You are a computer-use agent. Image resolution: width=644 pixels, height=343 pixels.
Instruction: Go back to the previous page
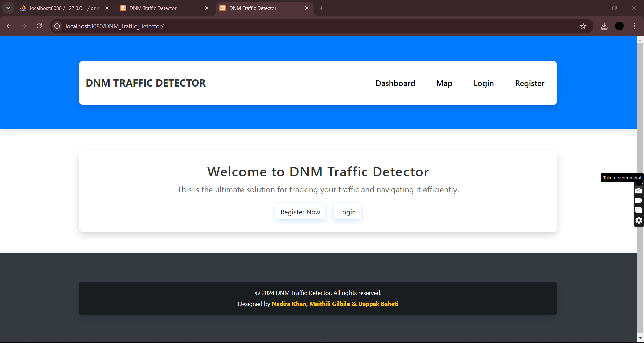tap(9, 26)
